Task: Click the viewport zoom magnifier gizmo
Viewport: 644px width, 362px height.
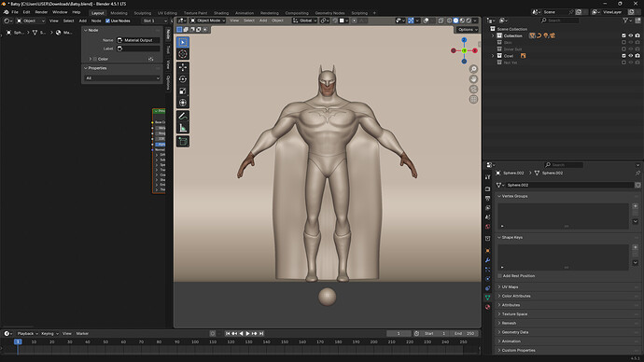Action: [x=473, y=69]
